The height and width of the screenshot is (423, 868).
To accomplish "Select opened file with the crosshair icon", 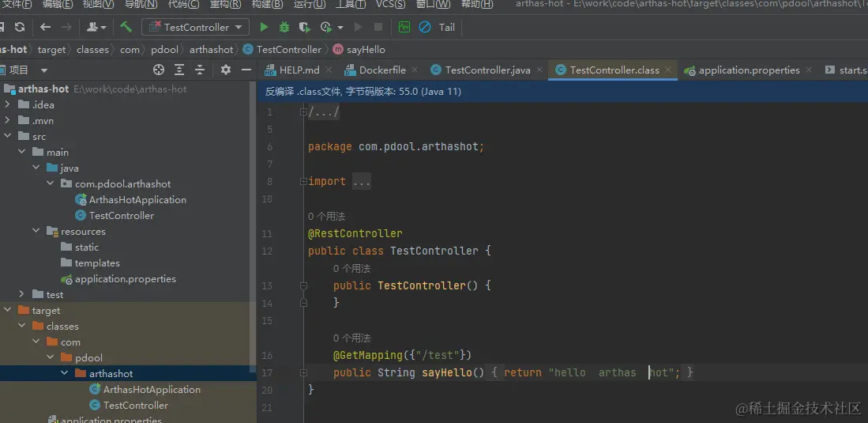I will pos(157,70).
